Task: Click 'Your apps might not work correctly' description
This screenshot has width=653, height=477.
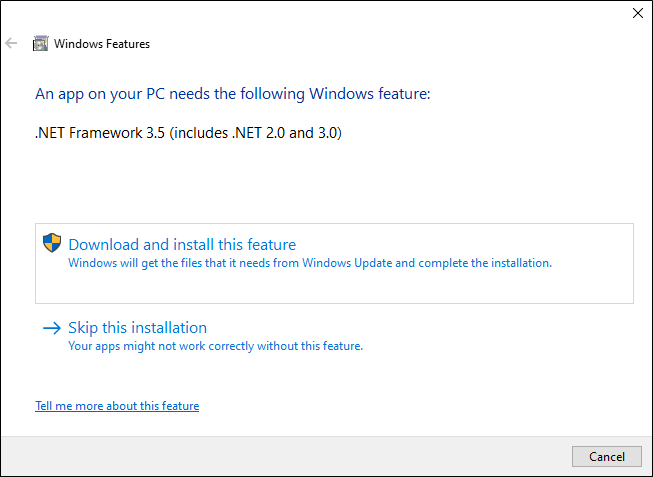Action: [x=215, y=346]
